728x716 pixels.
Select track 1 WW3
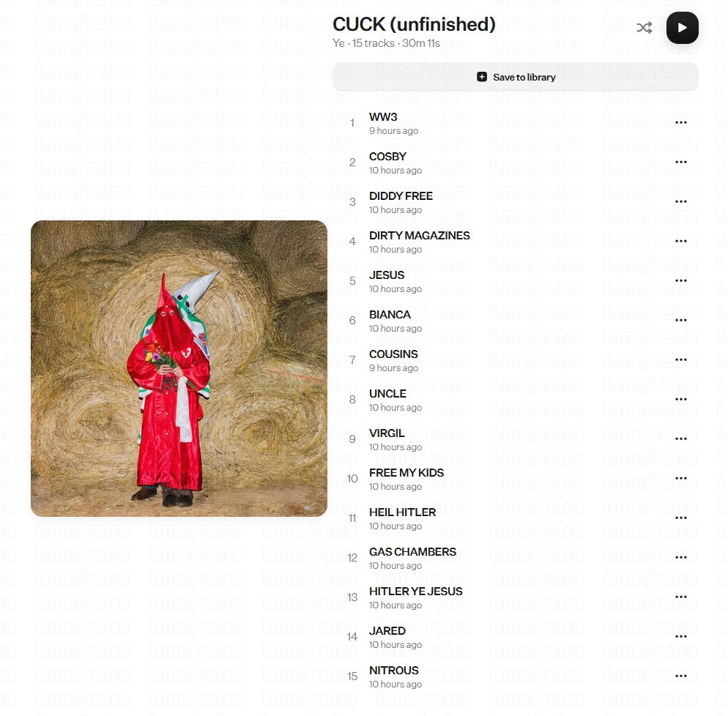(x=520, y=123)
